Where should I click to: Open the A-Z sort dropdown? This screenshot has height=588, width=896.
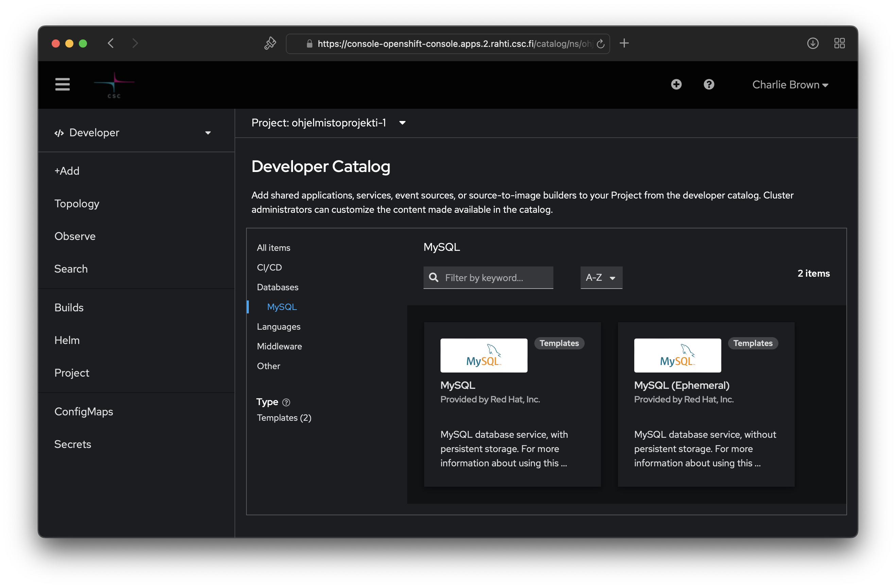pos(601,278)
